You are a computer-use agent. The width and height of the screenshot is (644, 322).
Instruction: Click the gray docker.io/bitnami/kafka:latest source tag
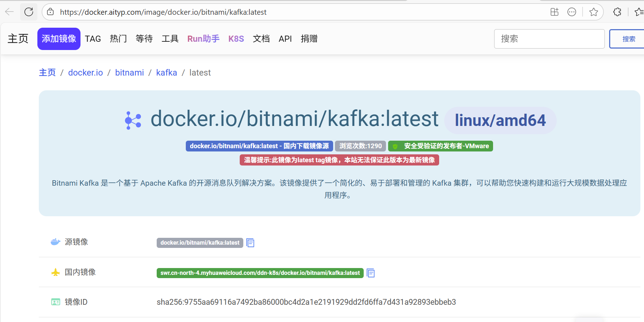tap(200, 243)
